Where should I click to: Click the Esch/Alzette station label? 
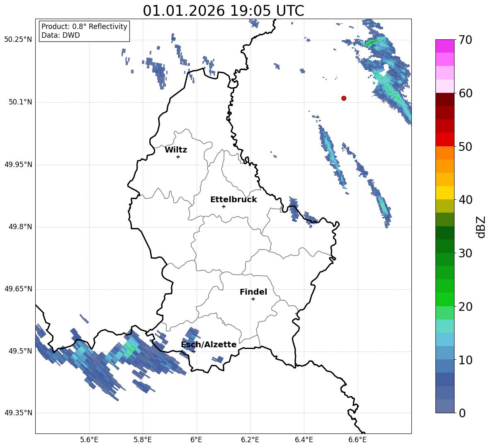(209, 345)
